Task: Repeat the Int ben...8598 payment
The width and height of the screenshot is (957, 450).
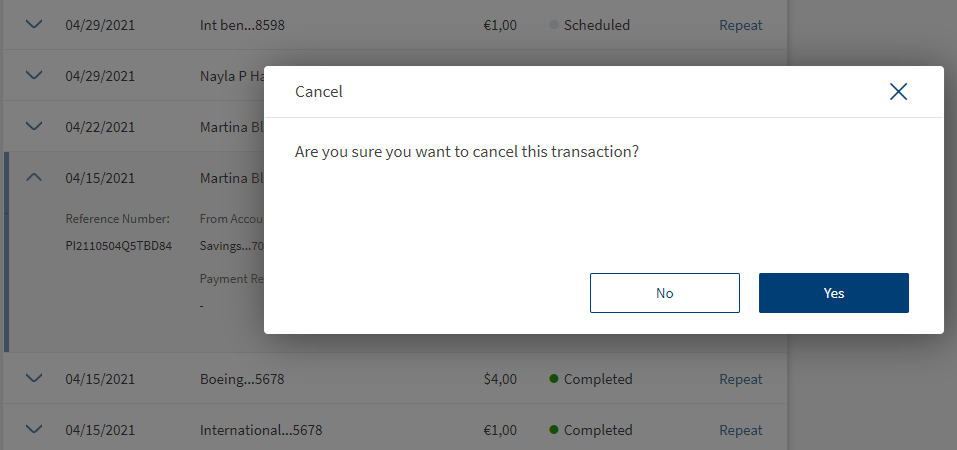Action: pos(740,25)
